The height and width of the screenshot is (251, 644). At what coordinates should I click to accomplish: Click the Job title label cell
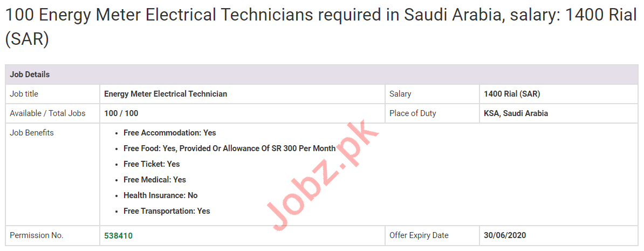[24, 94]
